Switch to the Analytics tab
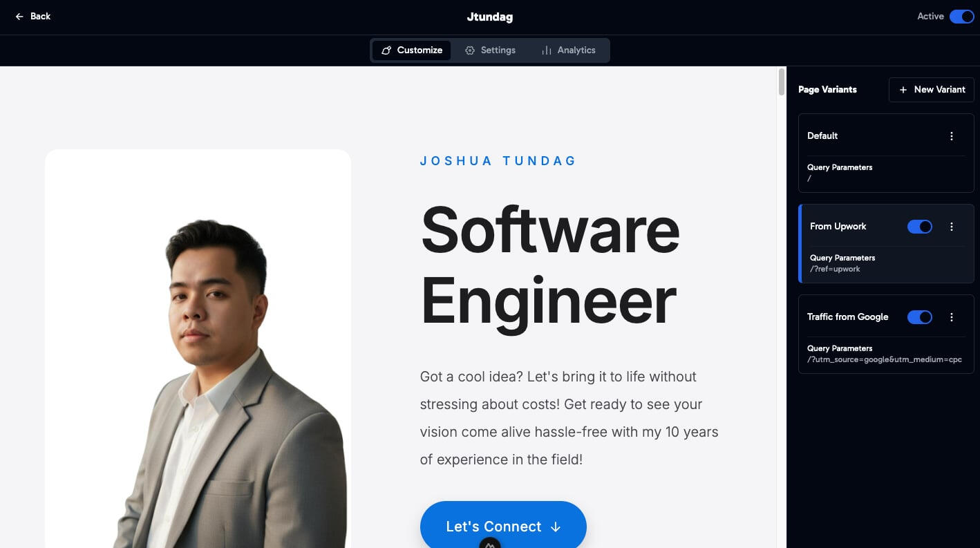This screenshot has height=548, width=980. (x=568, y=50)
